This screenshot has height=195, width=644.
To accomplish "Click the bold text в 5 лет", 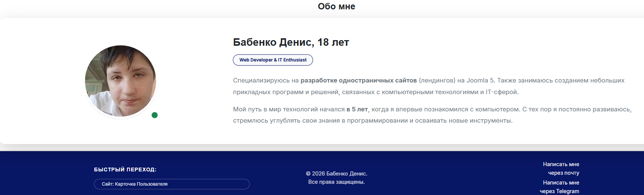I will pos(357,109).
